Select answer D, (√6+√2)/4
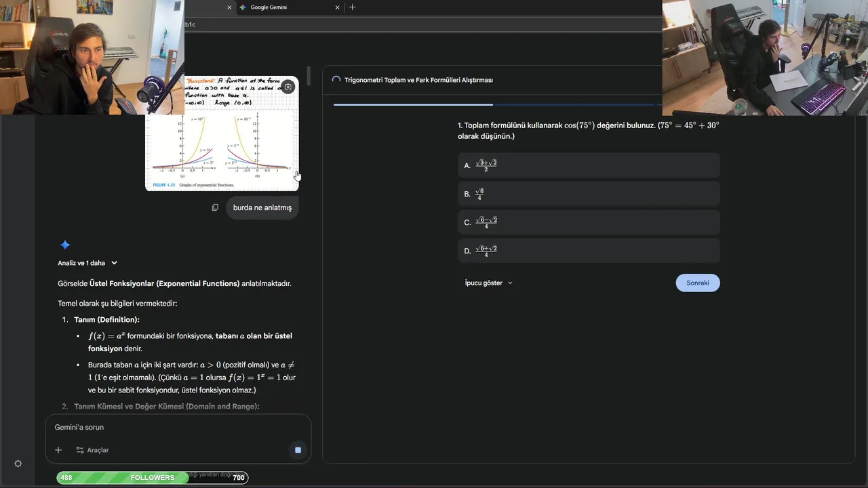The image size is (868, 488). [589, 251]
